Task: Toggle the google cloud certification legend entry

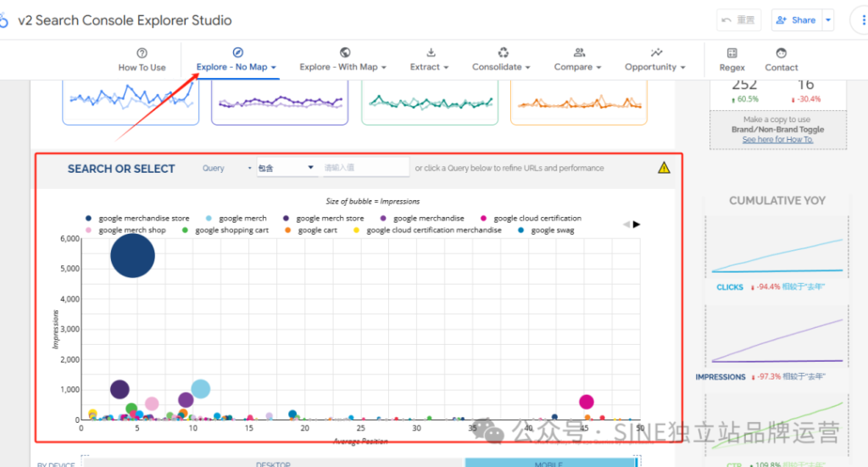Action: click(531, 218)
